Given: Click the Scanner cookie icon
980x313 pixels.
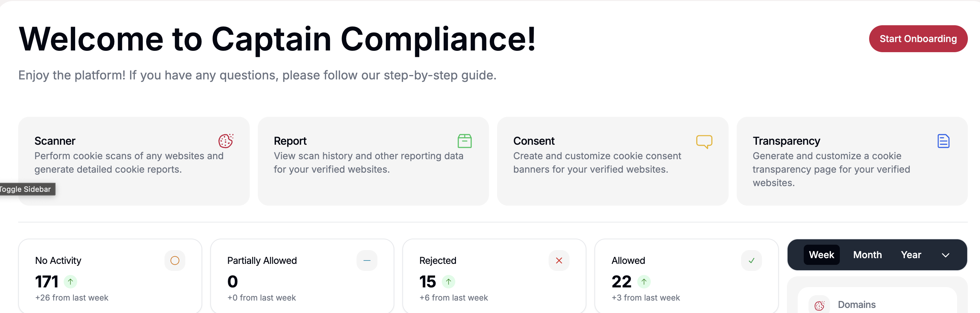Looking at the screenshot, I should 225,141.
